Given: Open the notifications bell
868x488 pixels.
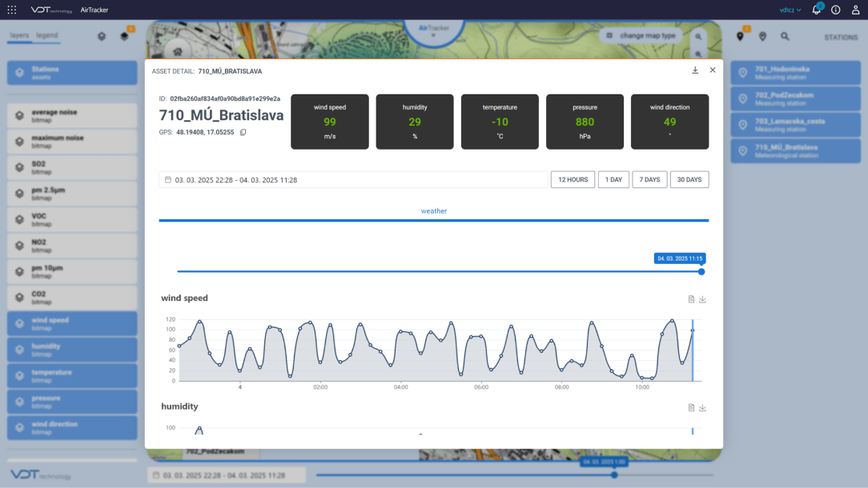Looking at the screenshot, I should (x=817, y=10).
